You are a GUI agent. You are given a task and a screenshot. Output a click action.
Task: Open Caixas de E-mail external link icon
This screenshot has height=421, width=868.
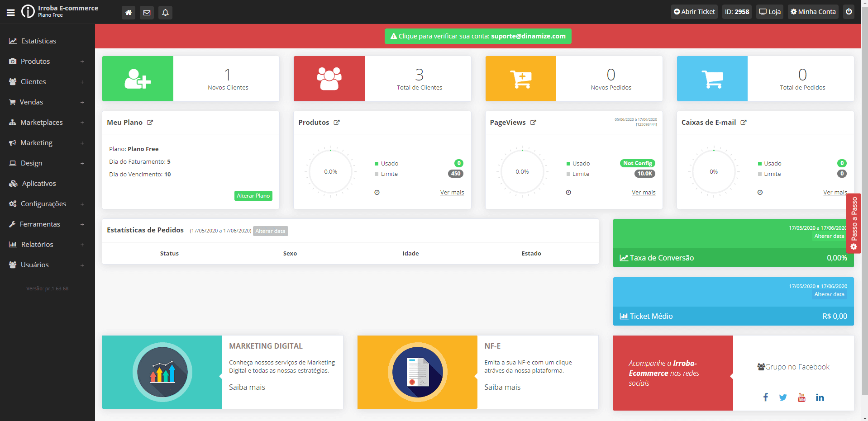coord(744,123)
